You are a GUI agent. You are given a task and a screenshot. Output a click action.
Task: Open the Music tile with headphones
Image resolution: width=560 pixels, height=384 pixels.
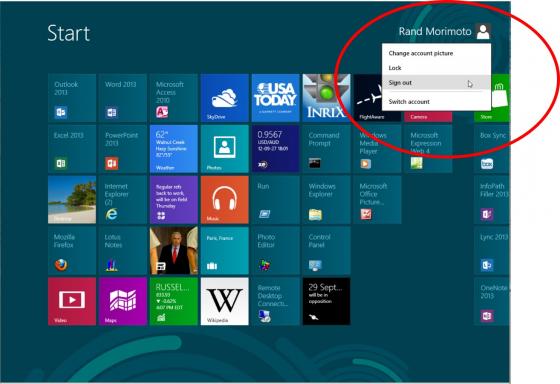pyautogui.click(x=225, y=200)
